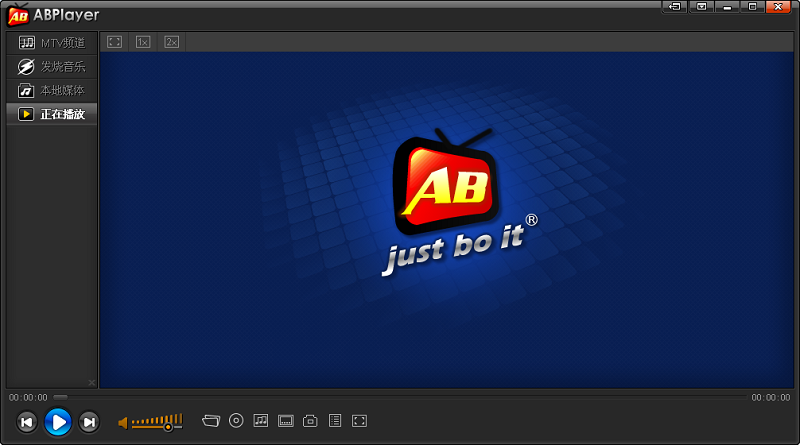Click the disc icon in bottom toolbar
This screenshot has height=445, width=800.
click(236, 421)
